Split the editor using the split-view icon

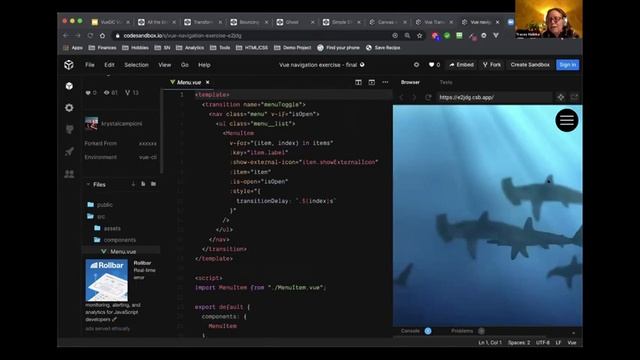click(358, 82)
